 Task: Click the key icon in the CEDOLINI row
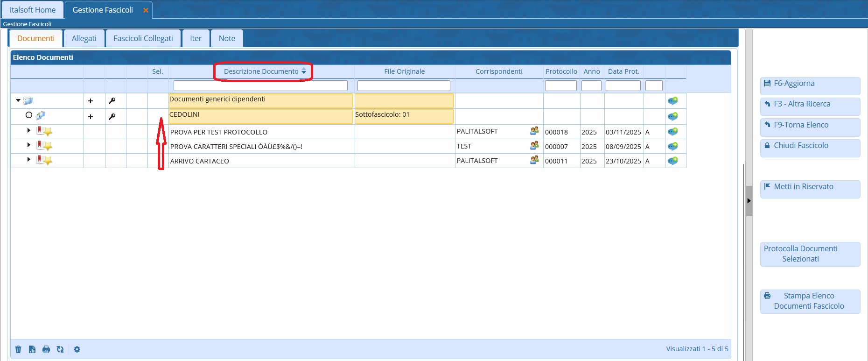point(112,117)
